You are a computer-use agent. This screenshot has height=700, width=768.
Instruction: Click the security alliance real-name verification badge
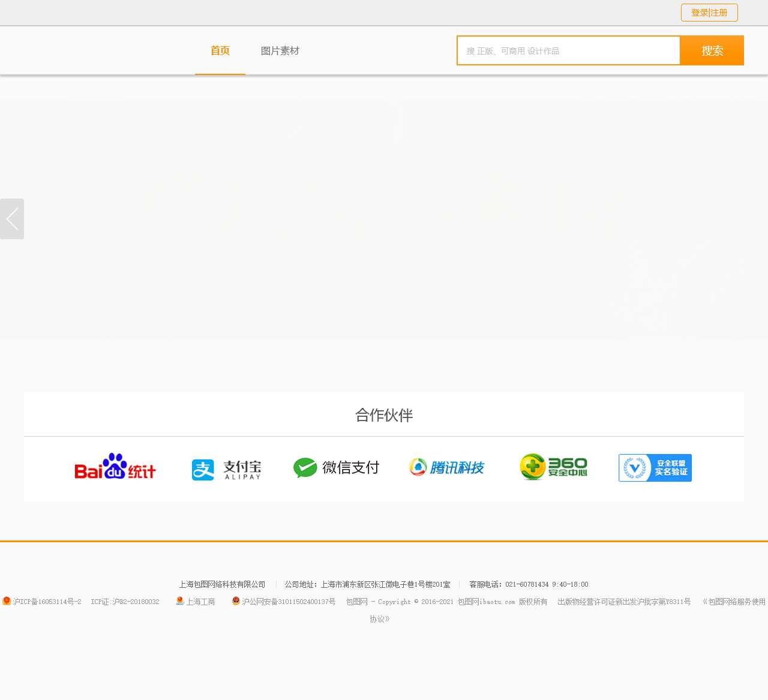click(x=655, y=468)
